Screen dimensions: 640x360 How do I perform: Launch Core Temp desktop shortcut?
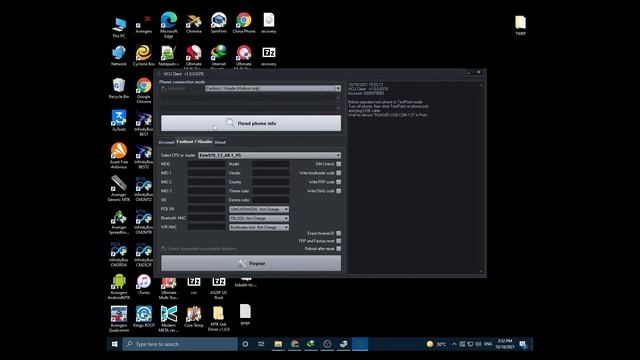(193, 317)
